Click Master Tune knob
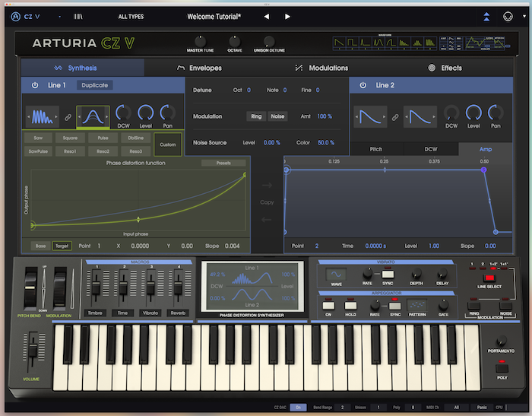Image resolution: width=532 pixels, height=416 pixels. click(200, 41)
